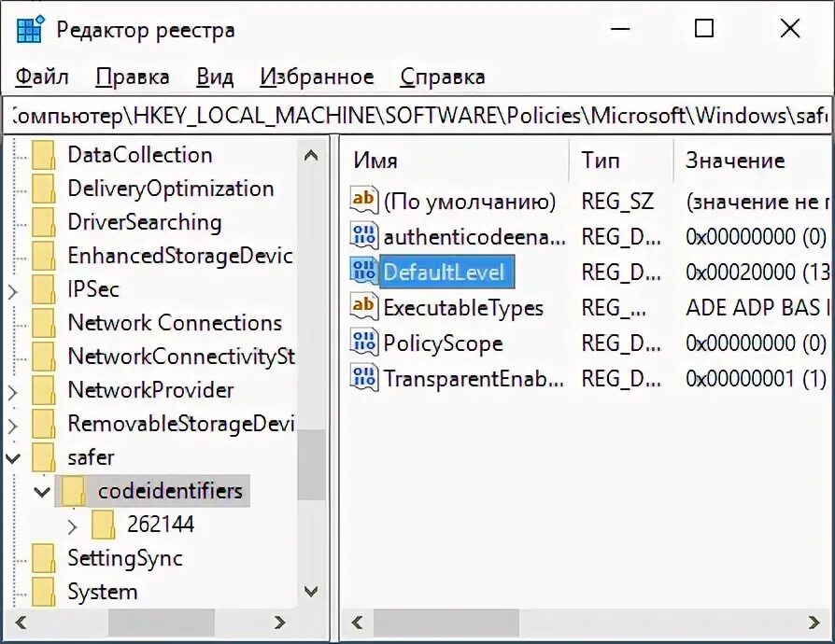Open the Файл menu

coord(41,77)
